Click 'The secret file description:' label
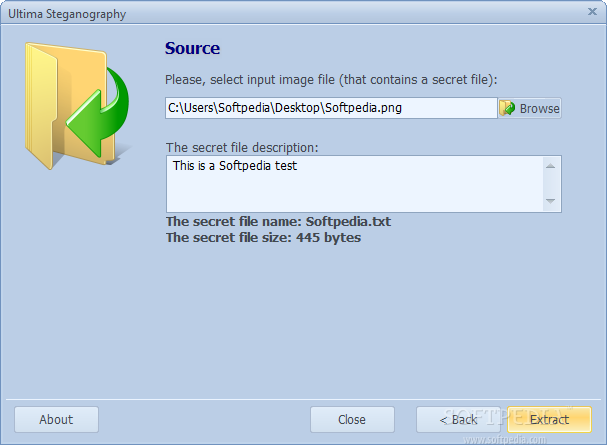607x445 pixels. 242,147
